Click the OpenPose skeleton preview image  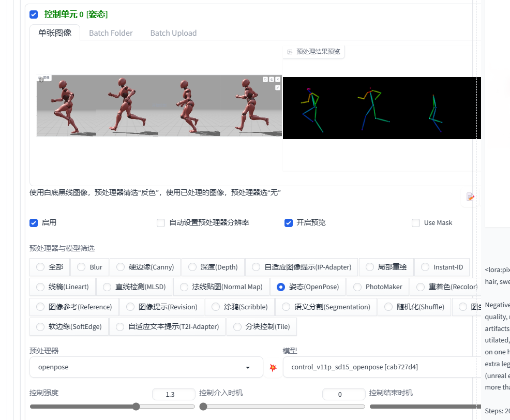click(382, 108)
